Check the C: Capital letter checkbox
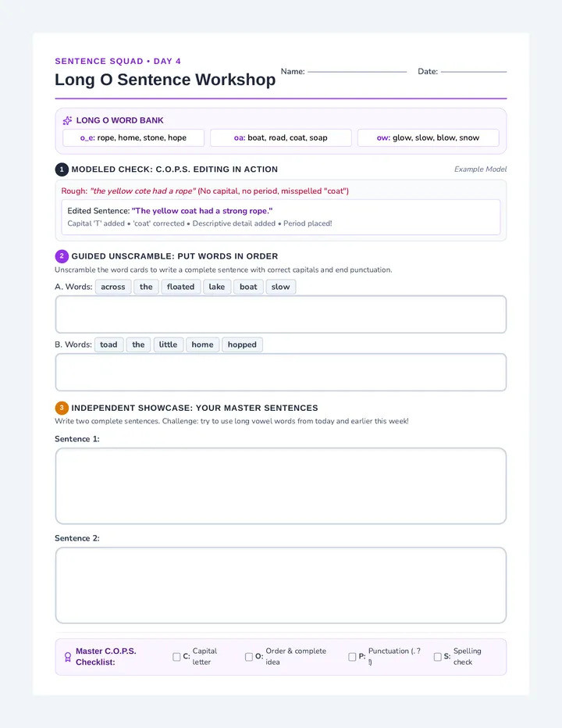This screenshot has height=728, width=562. point(176,657)
